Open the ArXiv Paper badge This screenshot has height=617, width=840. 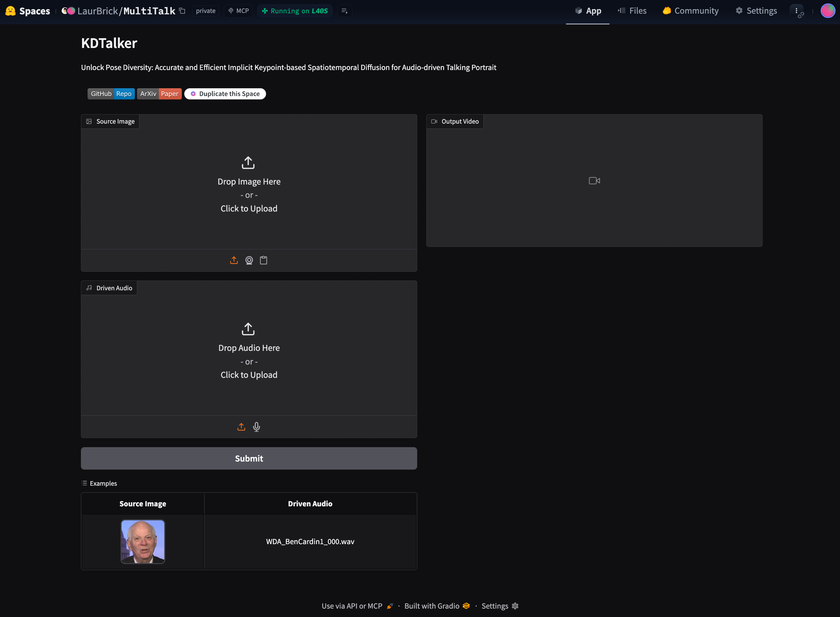(x=159, y=94)
